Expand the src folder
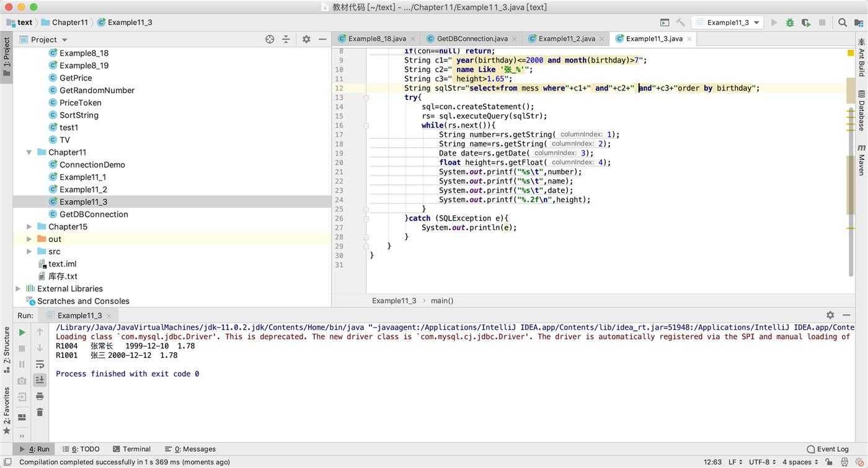The height and width of the screenshot is (468, 868). 29,251
